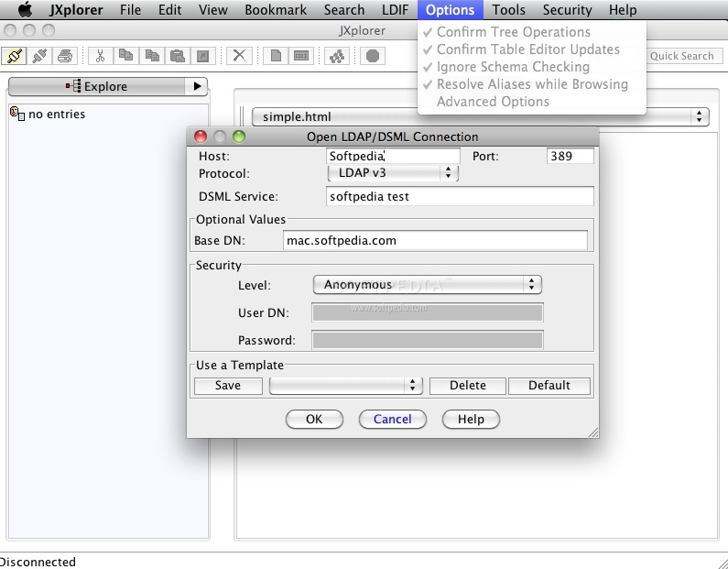Image resolution: width=728 pixels, height=569 pixels.
Task: Click the Delete X toolbar icon
Action: pos(239,56)
